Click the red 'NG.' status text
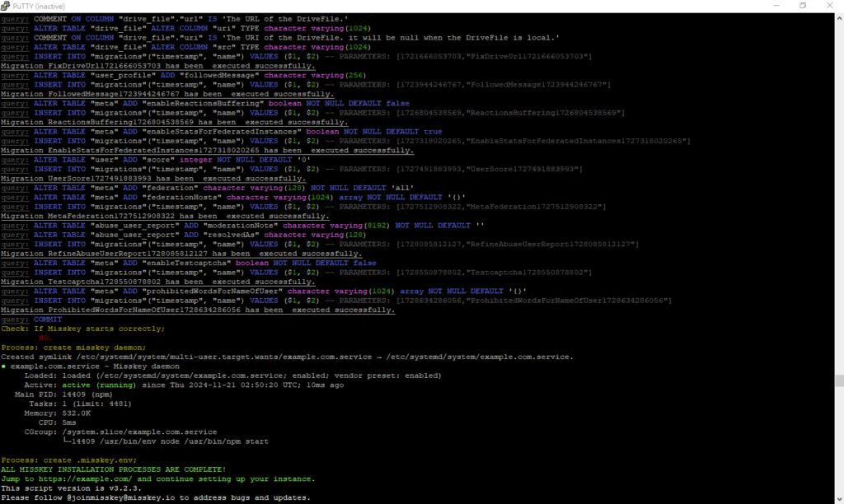The image size is (844, 504). [x=45, y=338]
